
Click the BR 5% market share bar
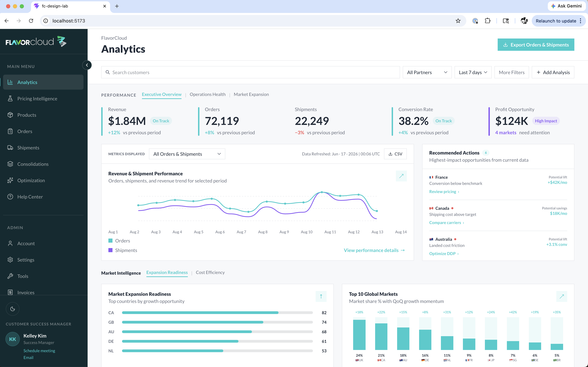pos(557,347)
